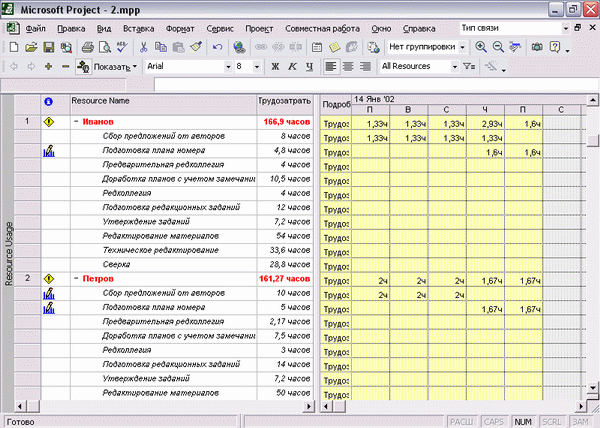600x428 pixels.
Task: Click the Task Notes icon
Action: tap(334, 47)
